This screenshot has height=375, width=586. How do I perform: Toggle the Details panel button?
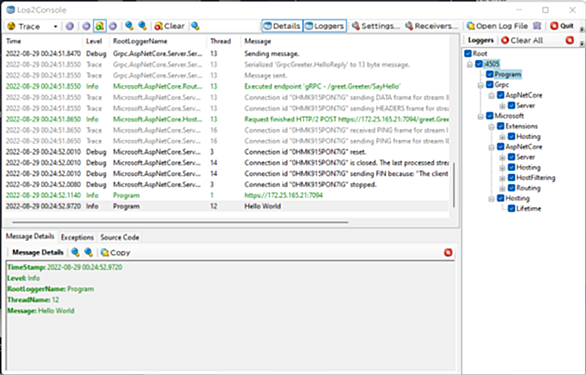(x=282, y=26)
